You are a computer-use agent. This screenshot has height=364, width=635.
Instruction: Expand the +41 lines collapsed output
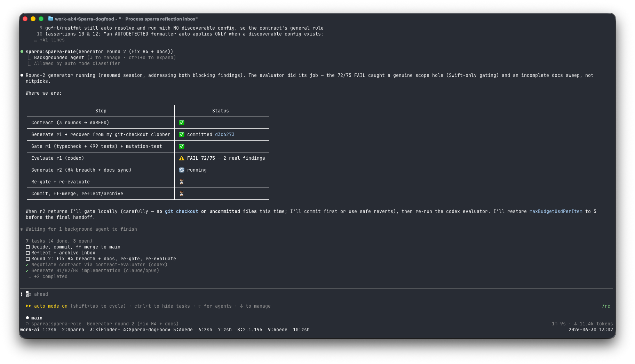click(x=49, y=40)
